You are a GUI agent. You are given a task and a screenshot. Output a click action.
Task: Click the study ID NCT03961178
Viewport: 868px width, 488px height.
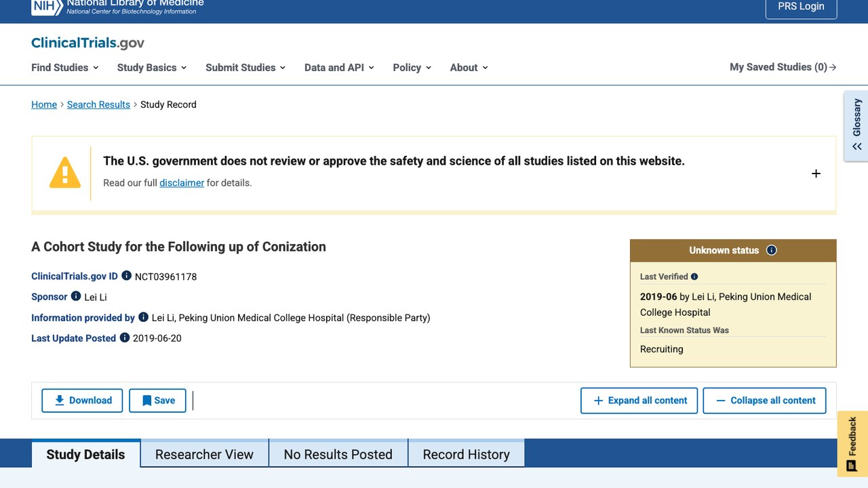tap(165, 277)
